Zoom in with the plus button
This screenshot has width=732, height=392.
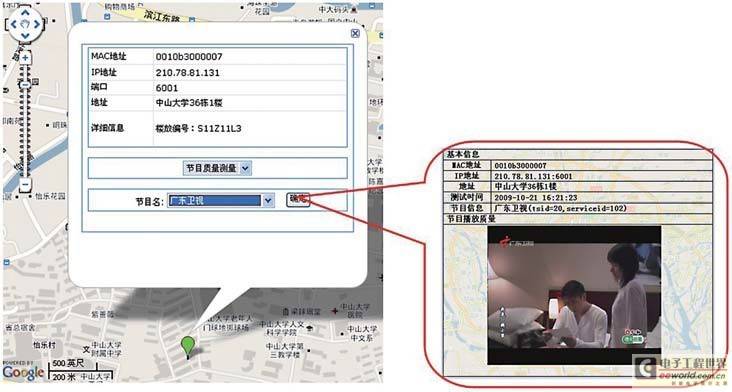click(x=25, y=58)
